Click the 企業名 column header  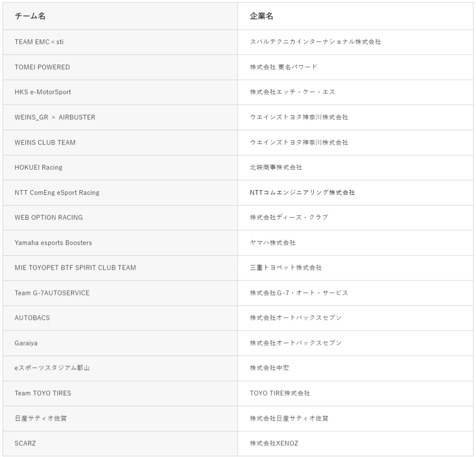(262, 16)
